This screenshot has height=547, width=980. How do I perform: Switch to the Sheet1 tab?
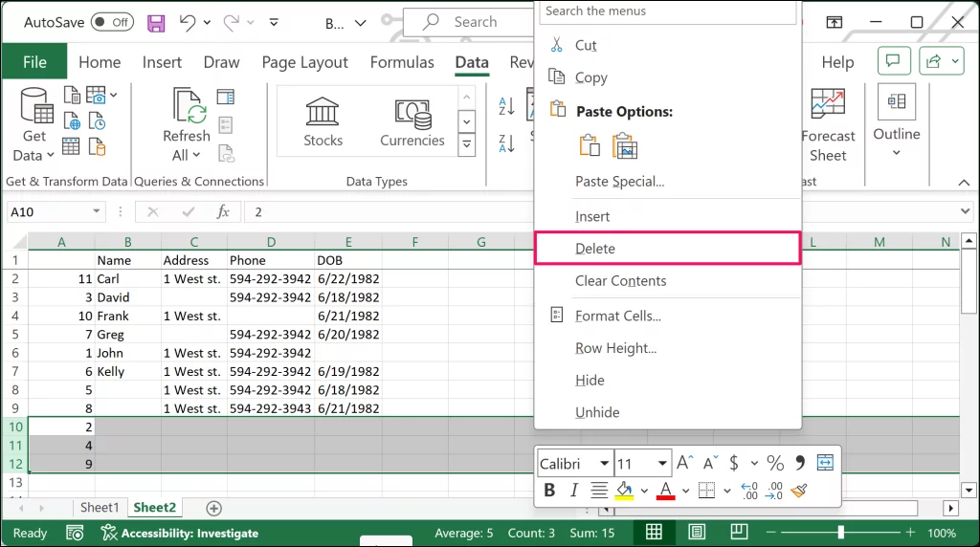point(99,507)
